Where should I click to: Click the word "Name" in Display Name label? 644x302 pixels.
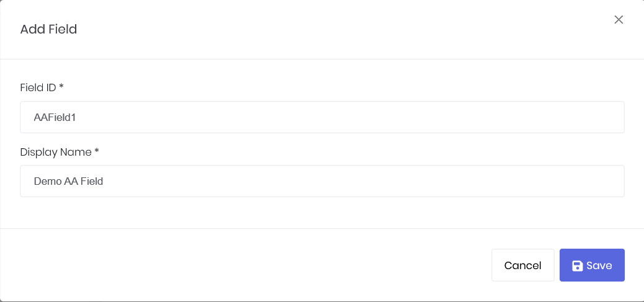point(76,152)
